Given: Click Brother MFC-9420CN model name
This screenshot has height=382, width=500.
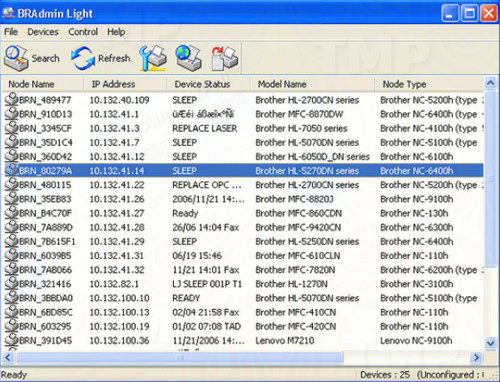Looking at the screenshot, I should point(298,227).
